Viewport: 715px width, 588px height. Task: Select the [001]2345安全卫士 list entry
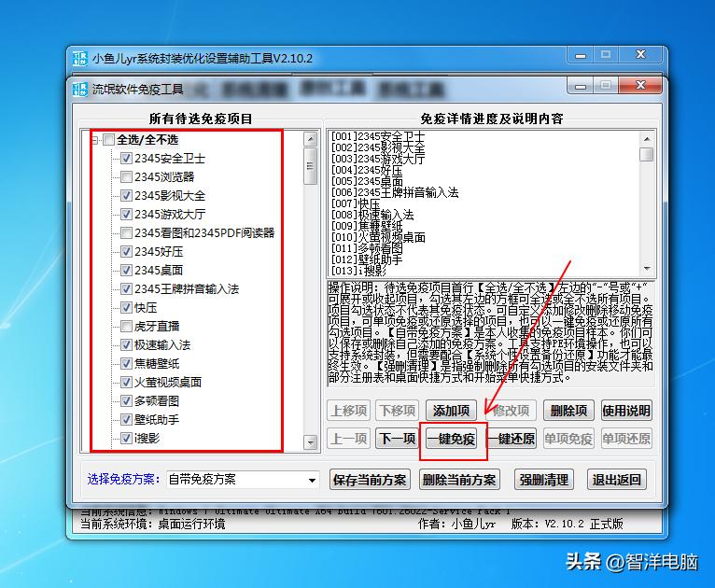378,136
